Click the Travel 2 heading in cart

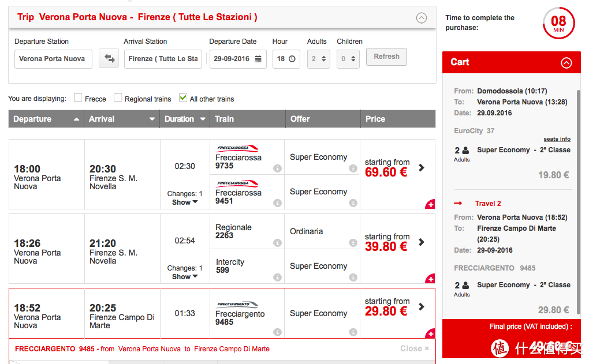pyautogui.click(x=488, y=204)
